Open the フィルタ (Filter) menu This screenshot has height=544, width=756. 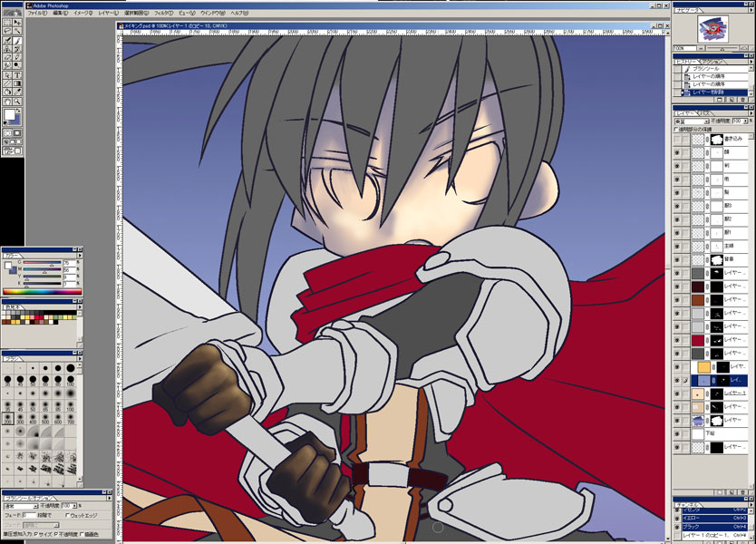[x=162, y=15]
